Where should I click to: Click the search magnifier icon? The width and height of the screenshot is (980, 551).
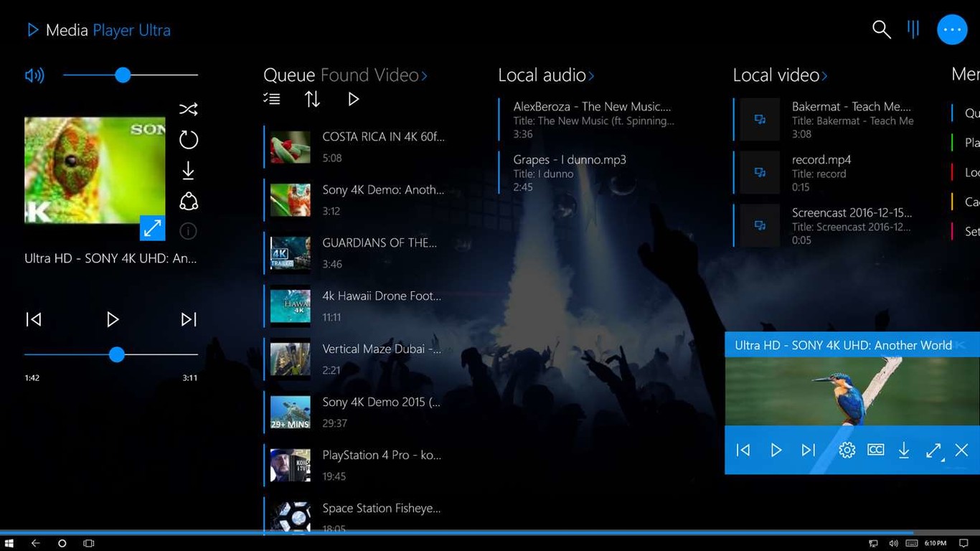(881, 29)
